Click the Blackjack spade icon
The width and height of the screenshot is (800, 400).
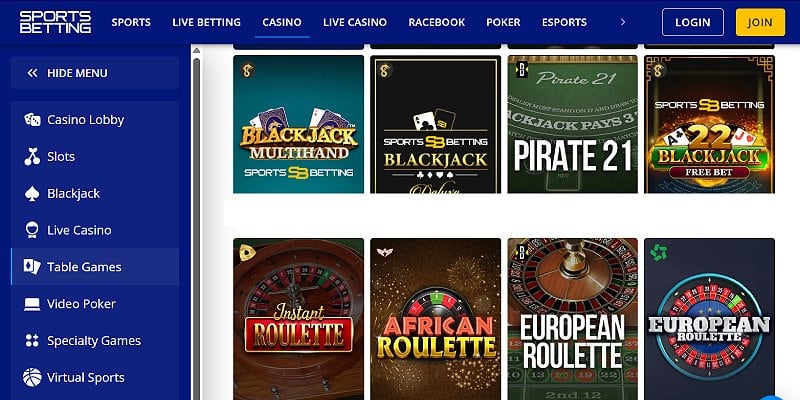point(32,193)
